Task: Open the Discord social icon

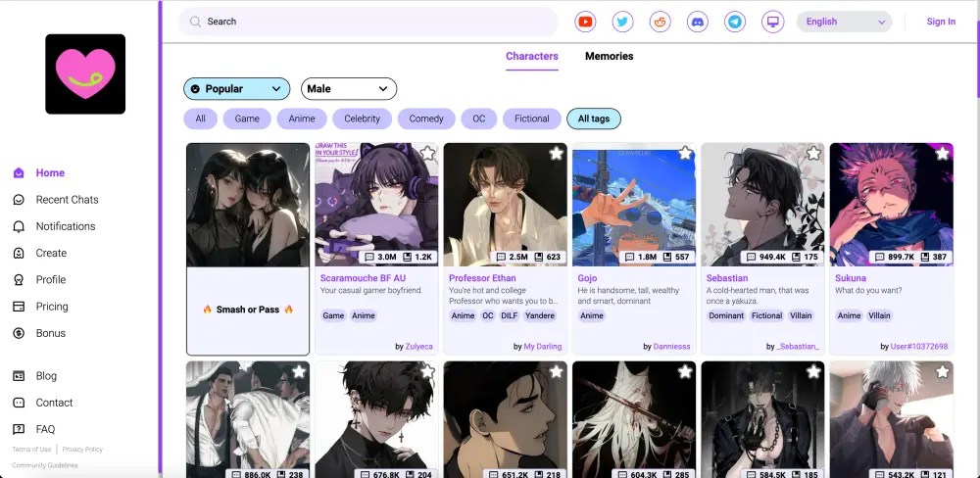Action: click(x=698, y=22)
